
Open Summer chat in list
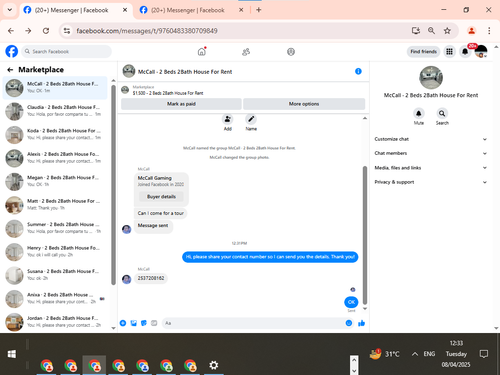55,228
